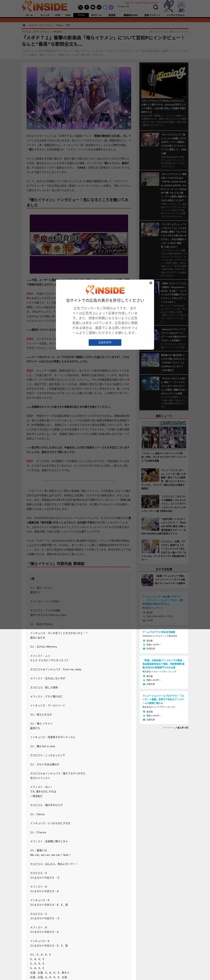
Task: Open the Aiming sidebar feature image
Action: (164, 81)
